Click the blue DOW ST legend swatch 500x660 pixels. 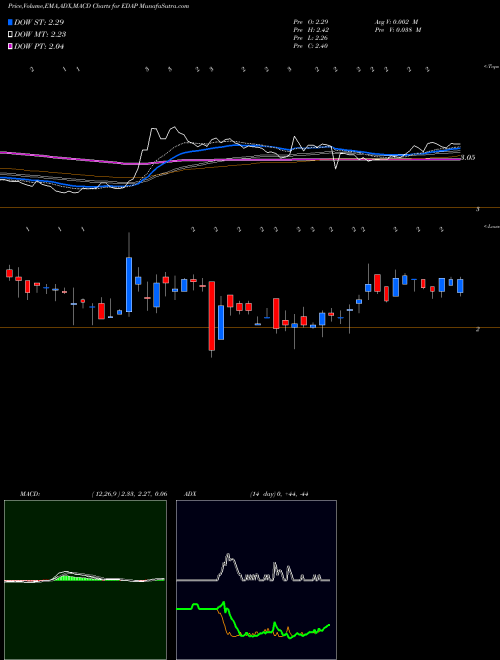click(x=10, y=22)
